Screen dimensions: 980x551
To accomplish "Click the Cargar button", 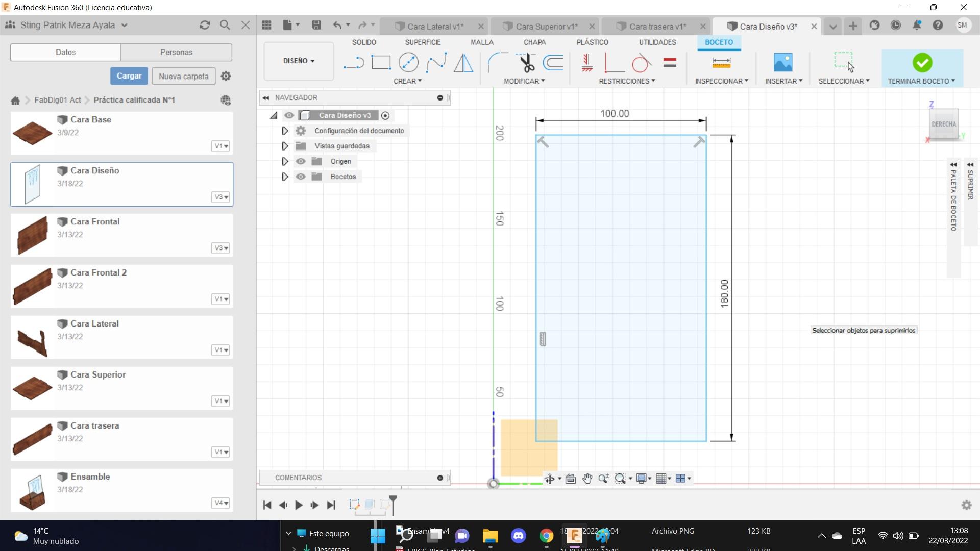I will [129, 76].
